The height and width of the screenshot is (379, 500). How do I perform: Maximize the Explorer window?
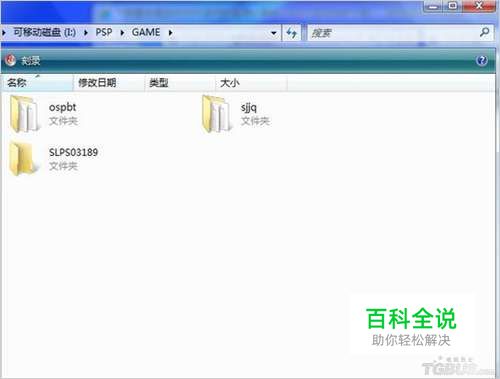tap(452, 6)
